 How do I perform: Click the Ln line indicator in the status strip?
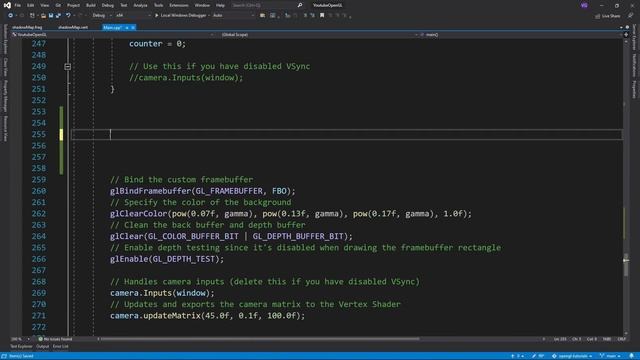coord(560,339)
